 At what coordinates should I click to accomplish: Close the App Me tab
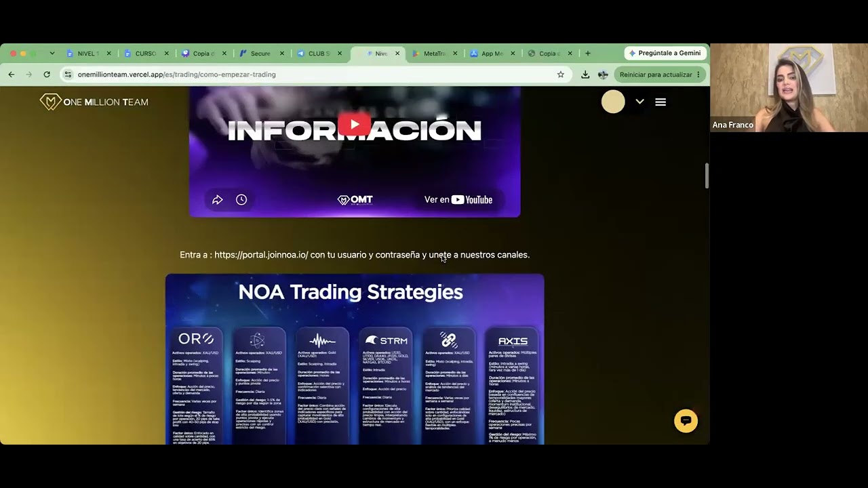(x=513, y=54)
